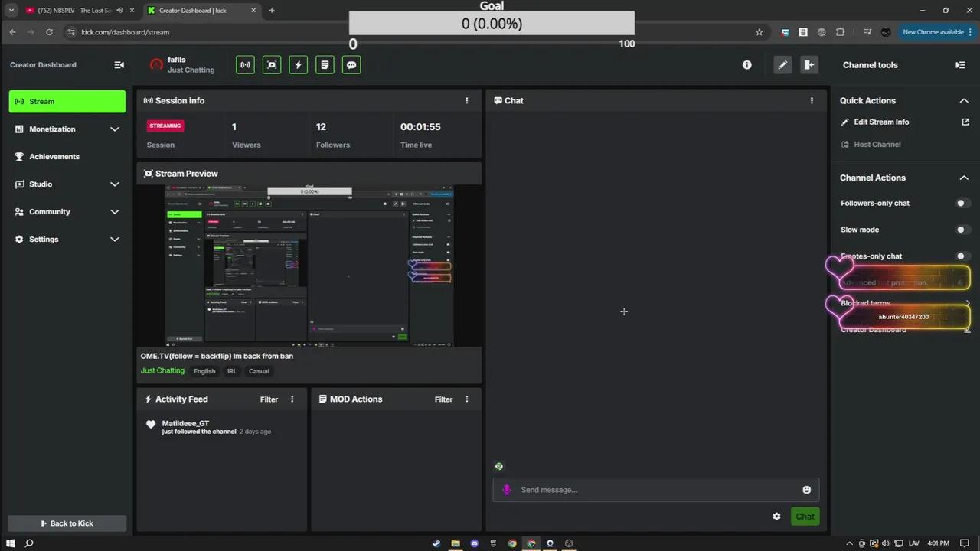980x551 pixels.
Task: Open the pop-out panel icon next to the pencil
Action: click(809, 64)
